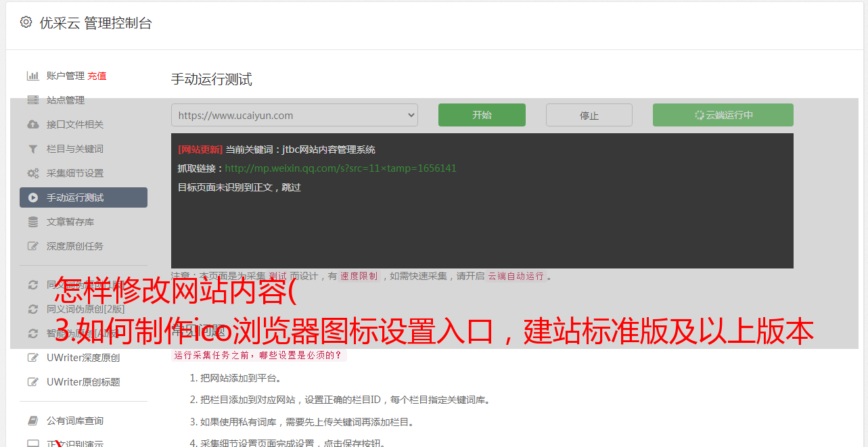Viewport: 868px width, 447px height.
Task: Click the server icon for 站点管理
Action: (x=32, y=100)
